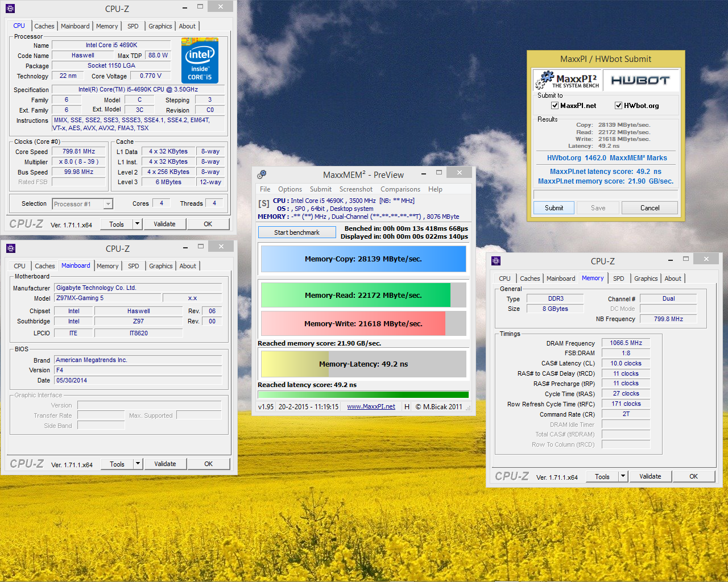Viewport: 728px width, 582px height.
Task: Open Graphics tab in Mainboard CPU-Z window
Action: pos(161,266)
